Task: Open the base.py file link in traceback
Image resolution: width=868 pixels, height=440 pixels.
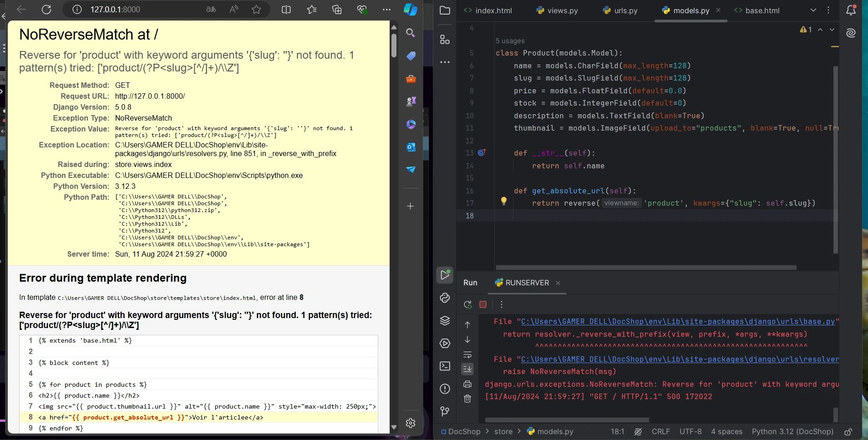Action: [x=678, y=322]
